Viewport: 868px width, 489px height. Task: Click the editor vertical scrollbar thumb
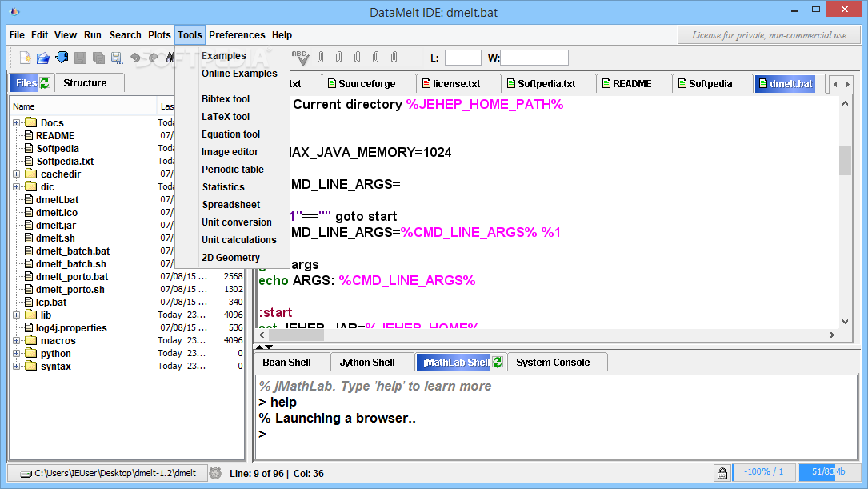[845, 161]
